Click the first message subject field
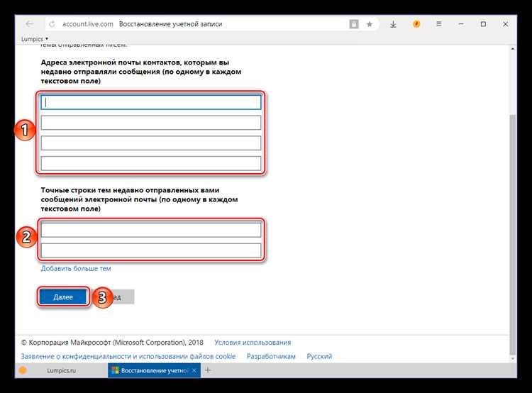532x393 pixels. 151,230
